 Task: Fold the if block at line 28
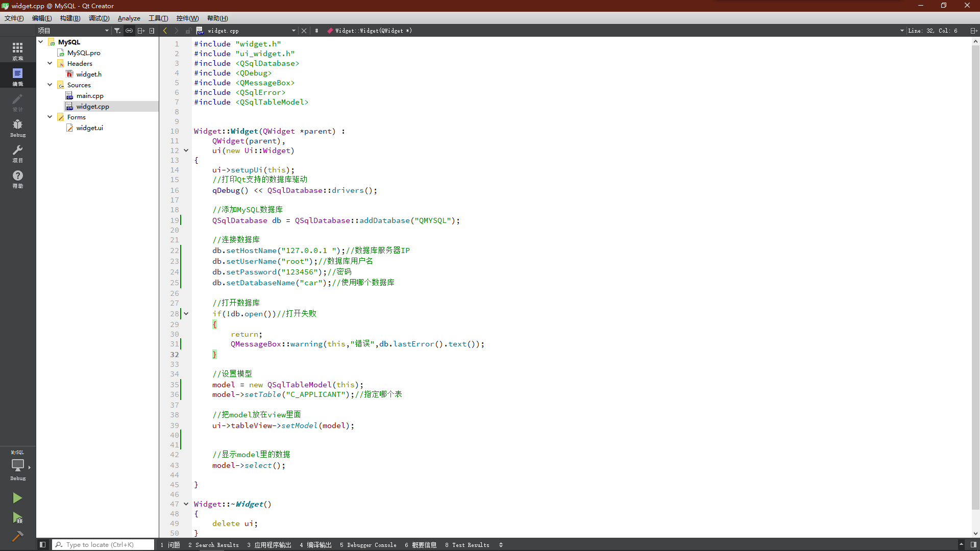[x=186, y=314]
